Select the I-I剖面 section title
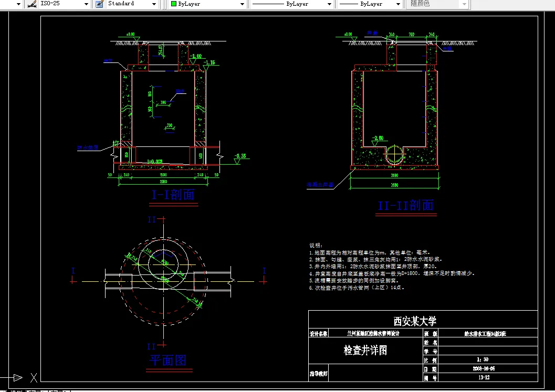The width and height of the screenshot is (555, 392). [x=173, y=195]
